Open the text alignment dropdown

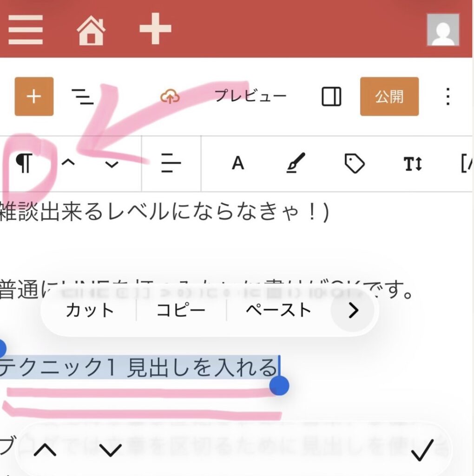click(x=171, y=163)
